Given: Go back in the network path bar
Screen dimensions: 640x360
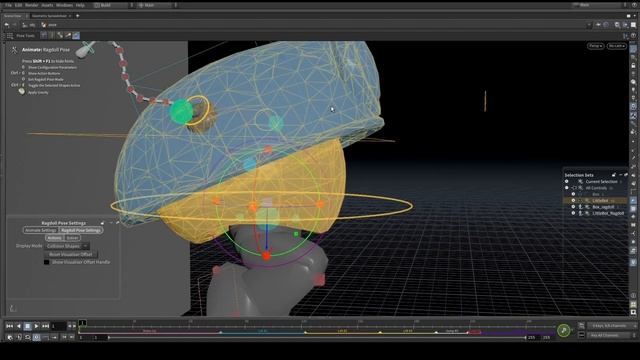Looking at the screenshot, I should coord(7,25).
